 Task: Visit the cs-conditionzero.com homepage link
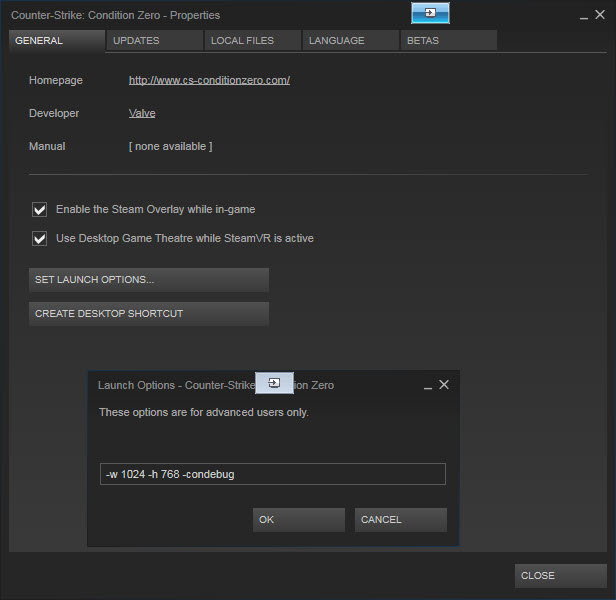tap(209, 80)
